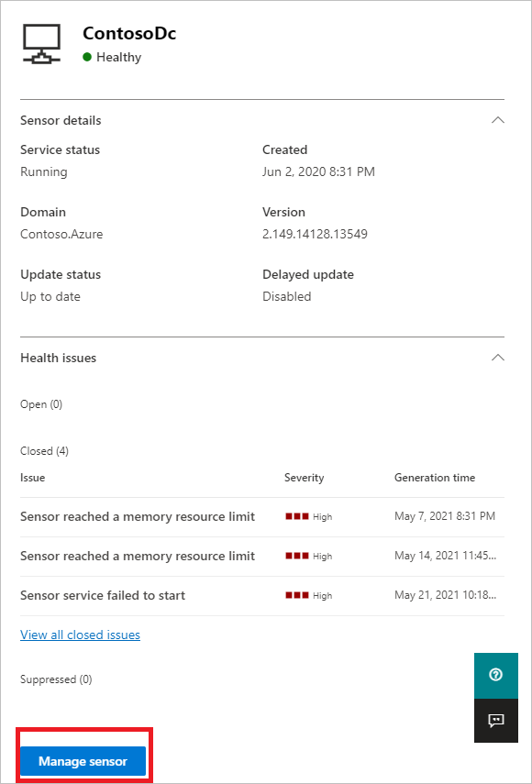Click the ContosoDc sensor computer icon

42,44
